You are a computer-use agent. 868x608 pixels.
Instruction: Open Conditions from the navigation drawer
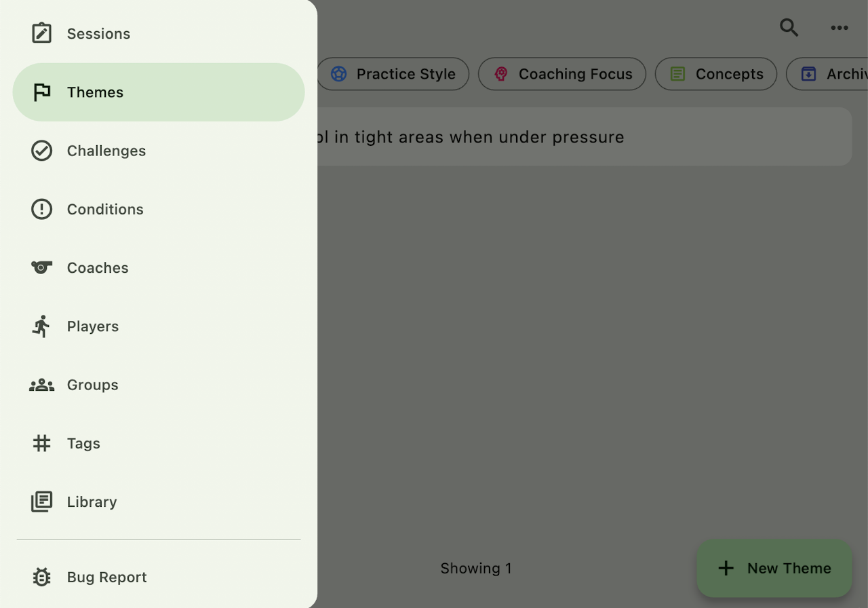tap(105, 209)
